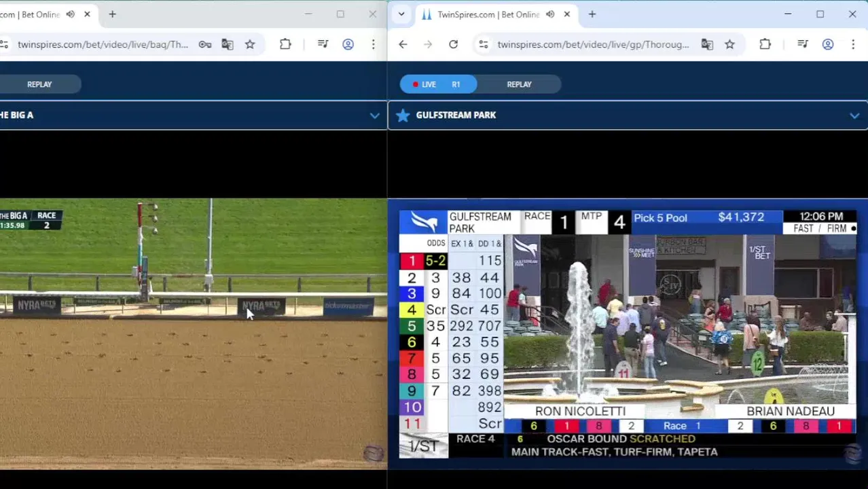Click the Gulfstream Park live video
Image resolution: width=868 pixels, height=489 pixels.
628,333
